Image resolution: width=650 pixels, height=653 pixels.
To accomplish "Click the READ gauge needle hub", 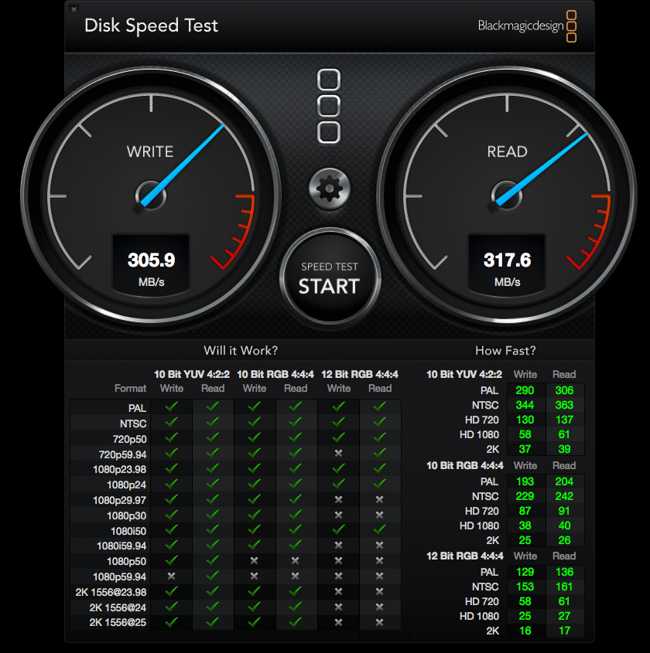I will click(x=506, y=196).
